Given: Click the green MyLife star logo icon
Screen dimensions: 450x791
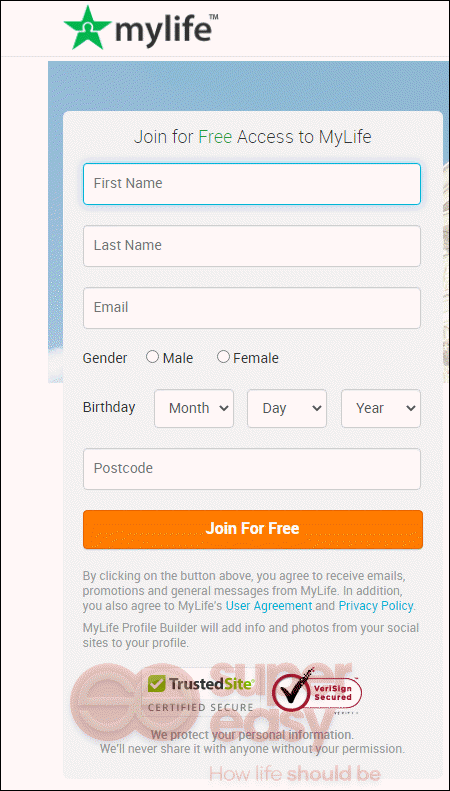Looking at the screenshot, I should 87,28.
